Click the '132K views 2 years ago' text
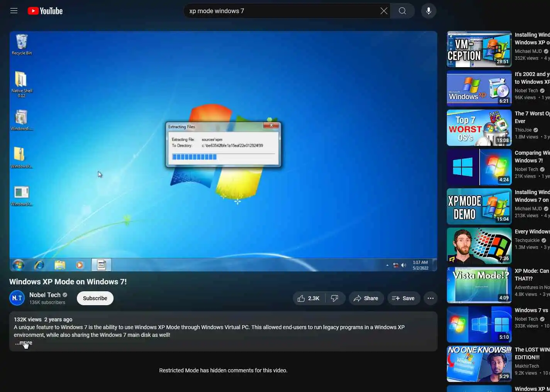Viewport: 550px width, 392px height. [x=43, y=319]
